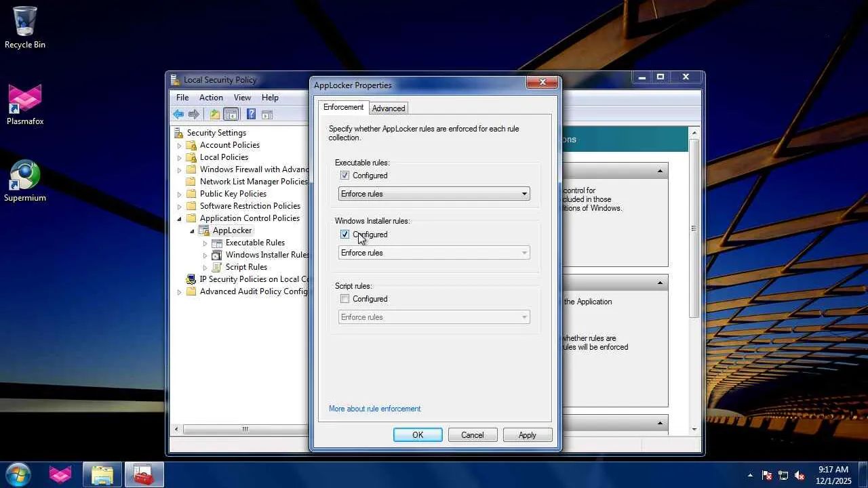The image size is (868, 488).
Task: Select the Security Settings root node icon
Action: 178,133
